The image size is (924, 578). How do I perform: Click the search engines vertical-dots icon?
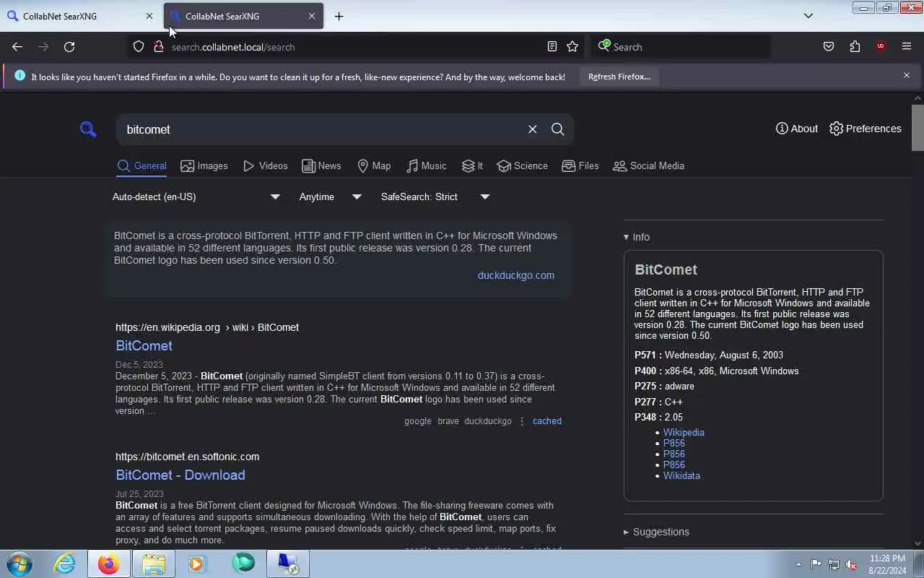522,421
